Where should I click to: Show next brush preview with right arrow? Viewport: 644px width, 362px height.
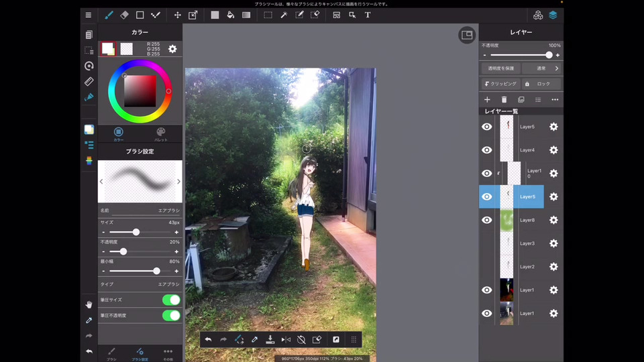point(178,182)
